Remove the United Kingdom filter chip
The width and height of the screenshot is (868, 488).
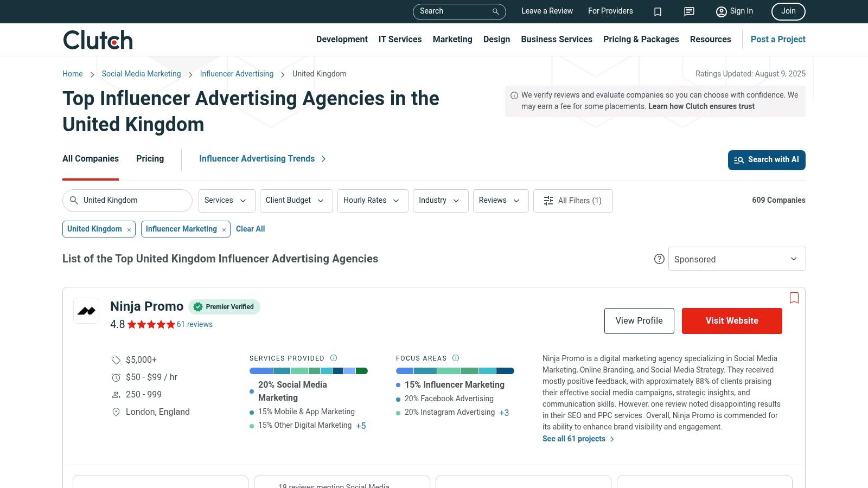click(x=129, y=230)
